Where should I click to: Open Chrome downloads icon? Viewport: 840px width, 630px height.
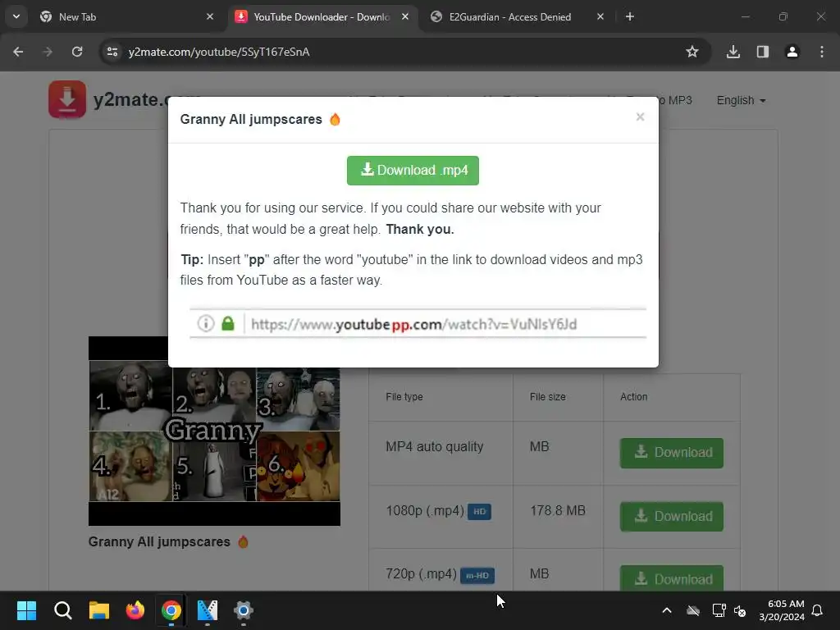(733, 52)
